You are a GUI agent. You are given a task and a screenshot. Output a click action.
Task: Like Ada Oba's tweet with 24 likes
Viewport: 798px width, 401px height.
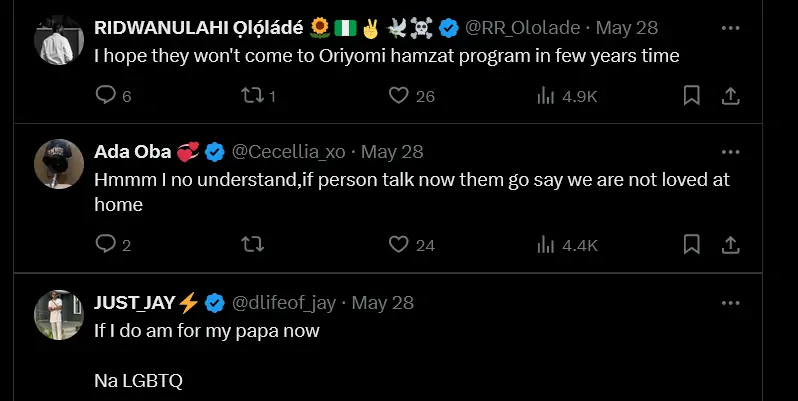pyautogui.click(x=399, y=244)
